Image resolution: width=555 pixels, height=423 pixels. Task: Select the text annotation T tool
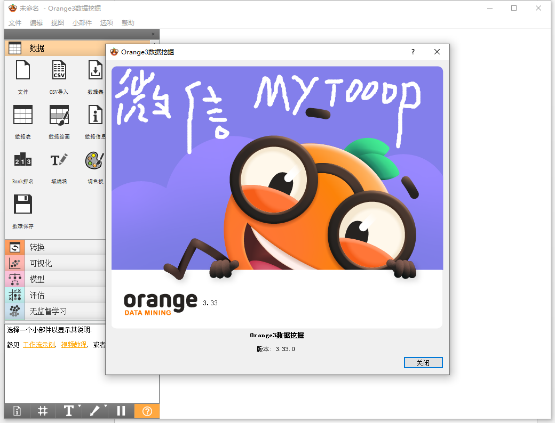(69, 411)
